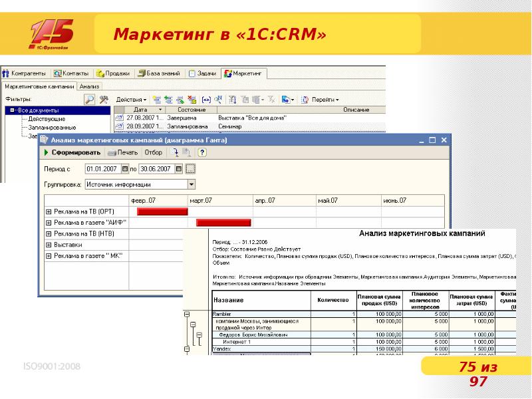Open the Перейти dropdown menu
Viewport: 532px width, 399px height.
[x=324, y=99]
